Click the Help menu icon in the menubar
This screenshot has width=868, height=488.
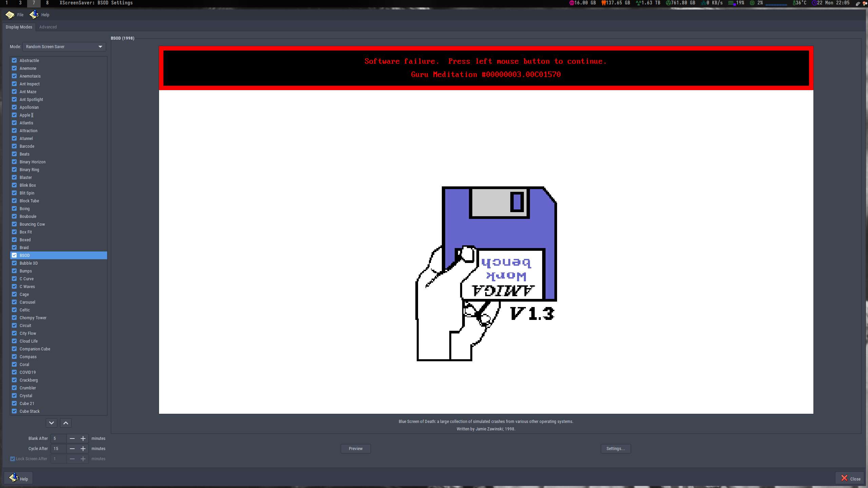(x=34, y=15)
